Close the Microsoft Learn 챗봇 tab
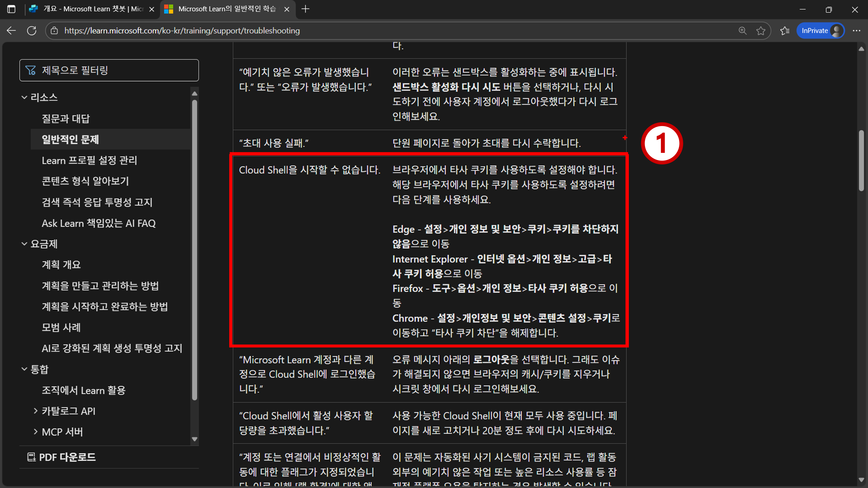Screen dimensions: 868x488 pyautogui.click(x=152, y=9)
